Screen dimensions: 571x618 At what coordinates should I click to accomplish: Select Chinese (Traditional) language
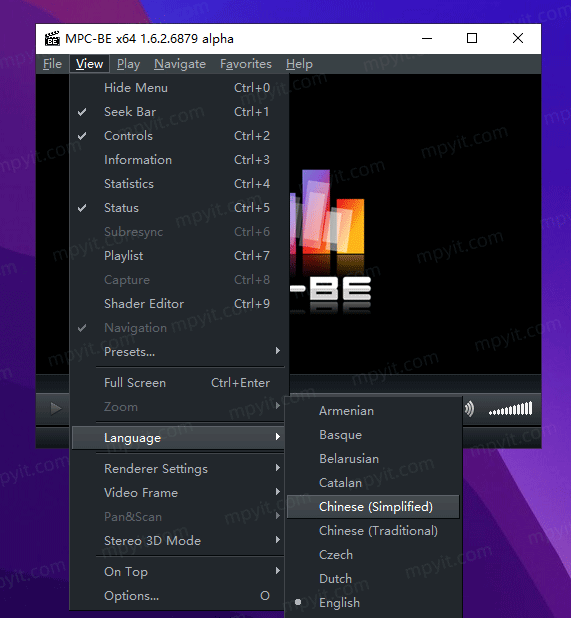tap(373, 531)
